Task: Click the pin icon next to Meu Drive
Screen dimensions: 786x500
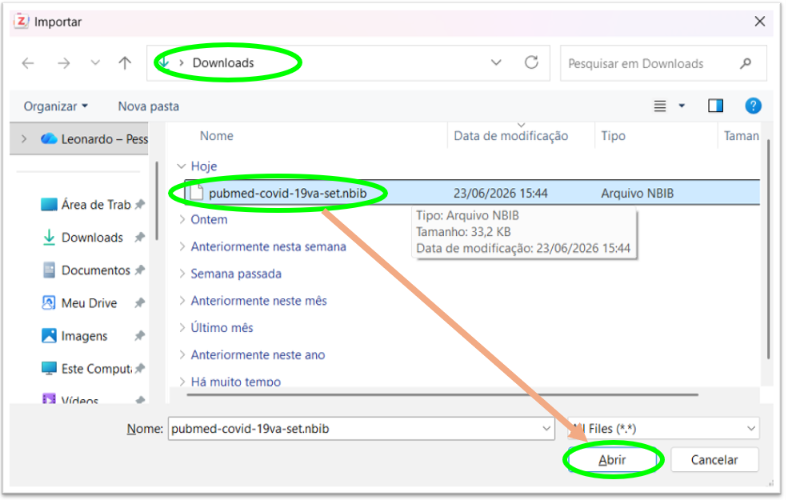Action: pos(140,303)
